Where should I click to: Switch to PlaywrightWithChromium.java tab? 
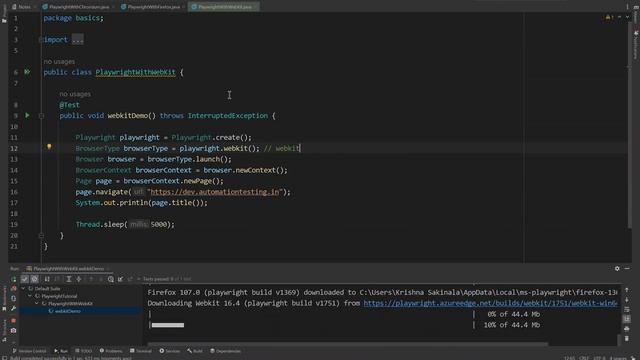[x=77, y=7]
